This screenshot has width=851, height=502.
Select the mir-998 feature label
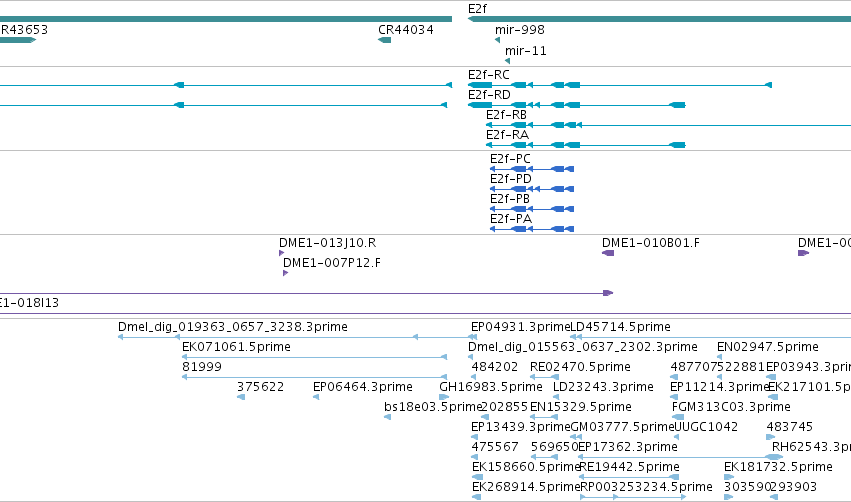519,30
